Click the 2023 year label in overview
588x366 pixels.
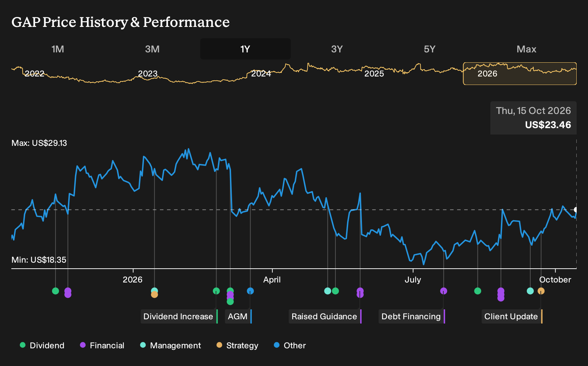148,74
